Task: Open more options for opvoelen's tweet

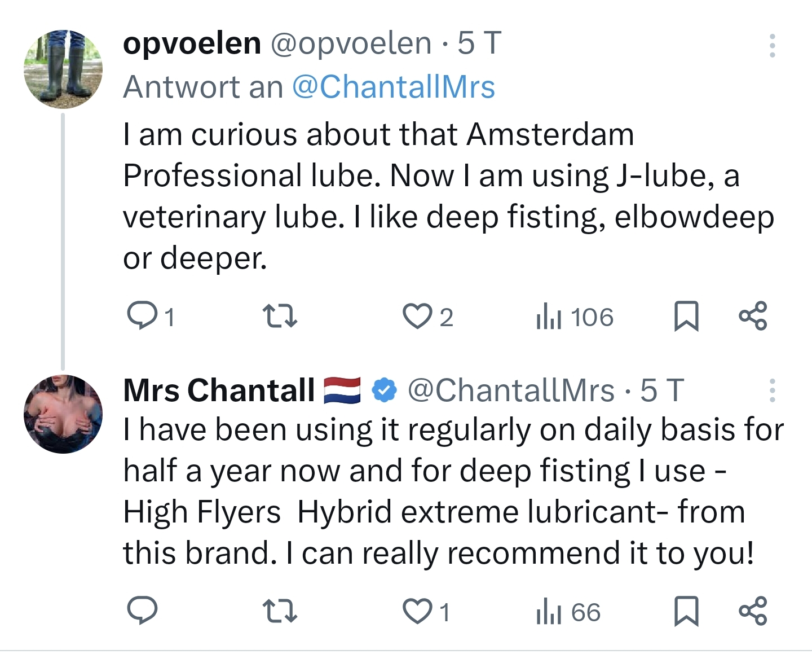Action: coord(772,46)
